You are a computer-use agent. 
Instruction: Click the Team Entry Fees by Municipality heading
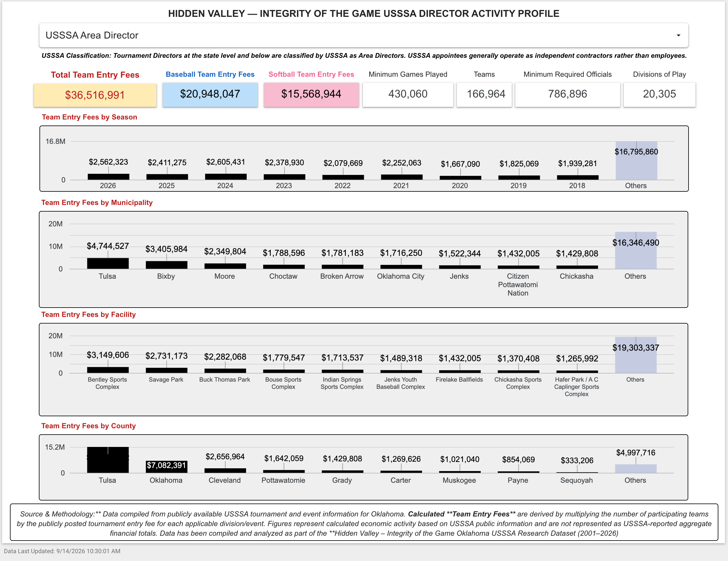pos(97,203)
